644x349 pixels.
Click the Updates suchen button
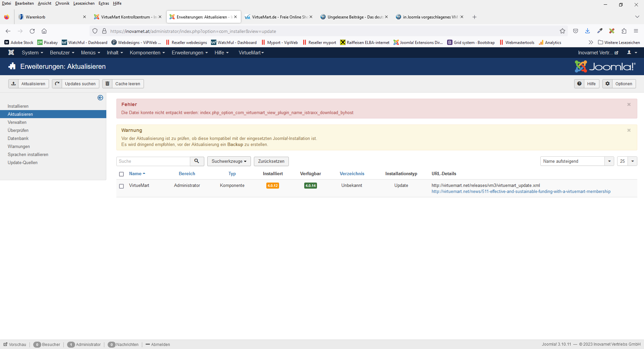(x=76, y=84)
